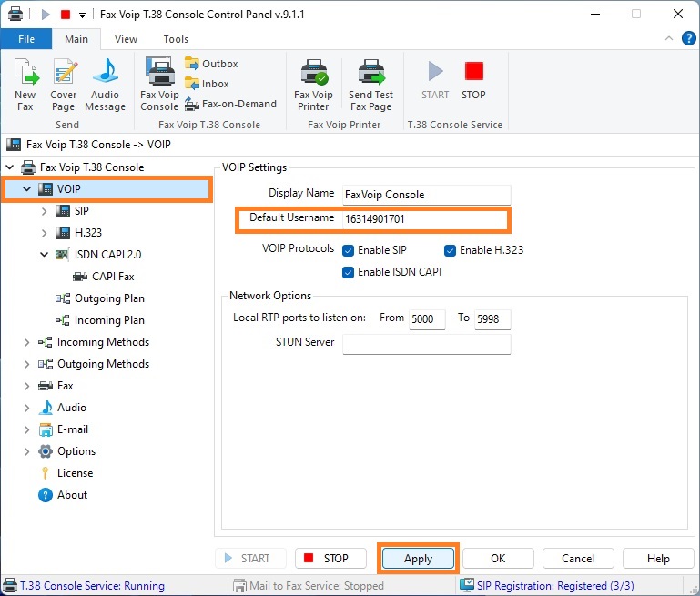Open the Inbox folder
The image size is (700, 596).
207,84
